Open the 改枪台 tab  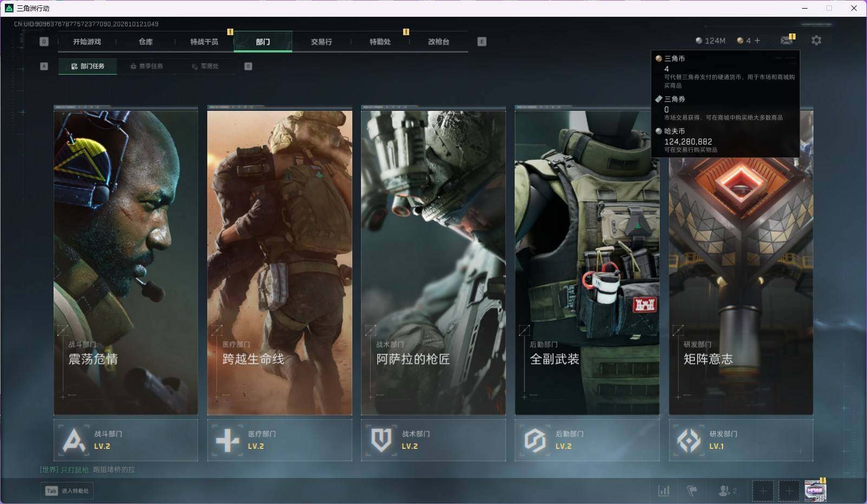click(x=438, y=42)
